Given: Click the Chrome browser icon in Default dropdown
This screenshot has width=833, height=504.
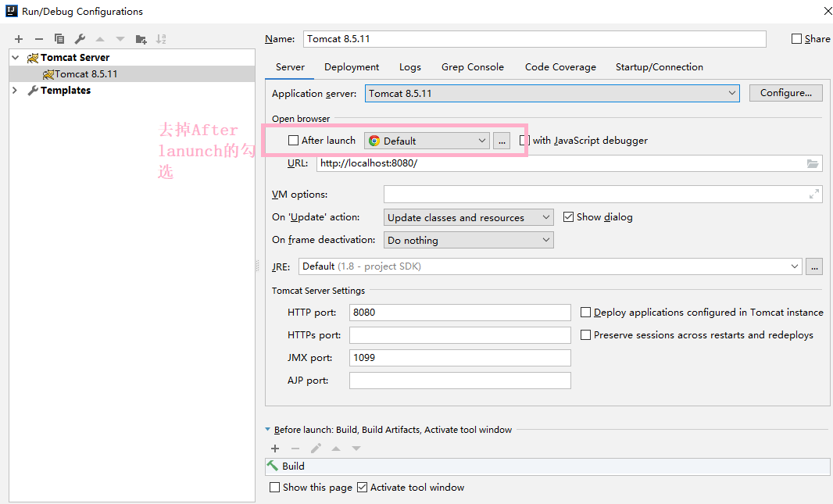Looking at the screenshot, I should coord(374,141).
